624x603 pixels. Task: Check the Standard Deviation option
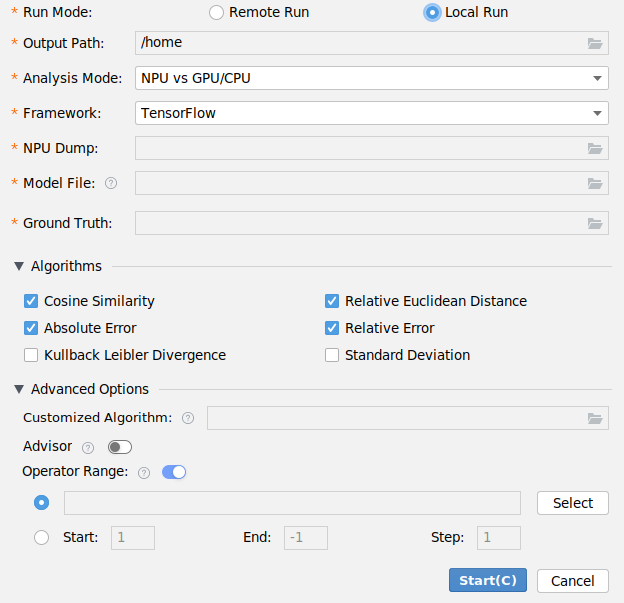(332, 355)
